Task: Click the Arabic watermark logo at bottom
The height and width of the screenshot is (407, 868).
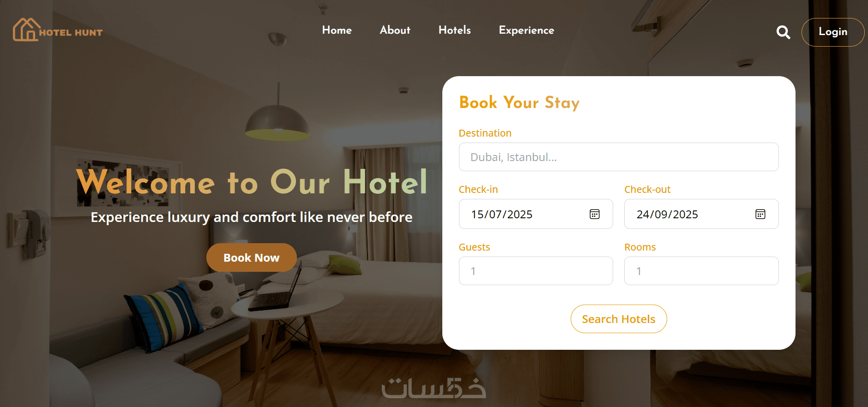Action: [x=434, y=388]
